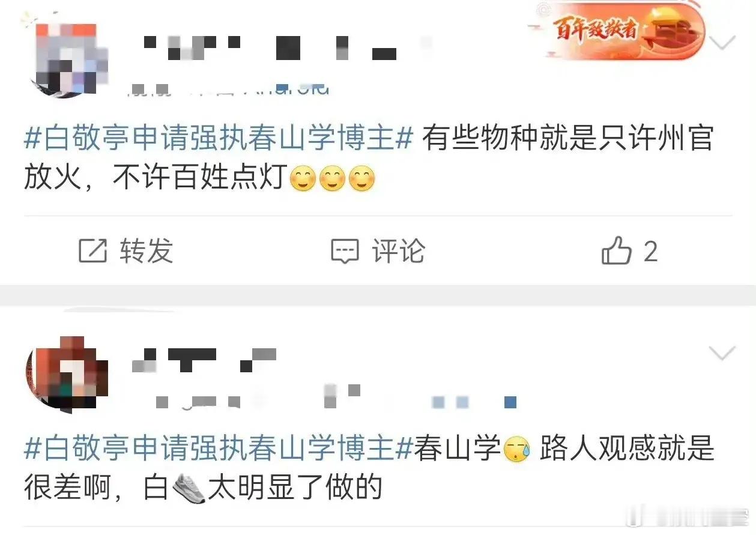
Task: Open the comment (评论) speech bubble icon
Action: [x=345, y=251]
